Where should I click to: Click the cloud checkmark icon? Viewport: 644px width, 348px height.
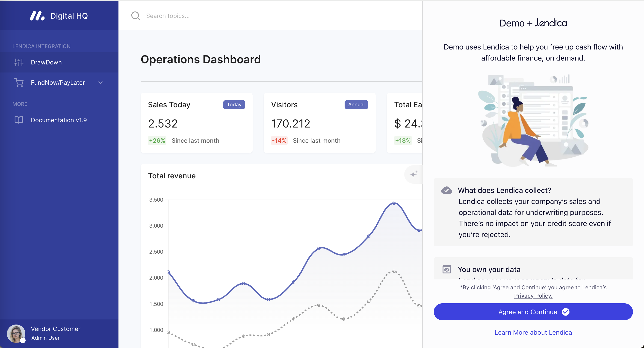[446, 191]
